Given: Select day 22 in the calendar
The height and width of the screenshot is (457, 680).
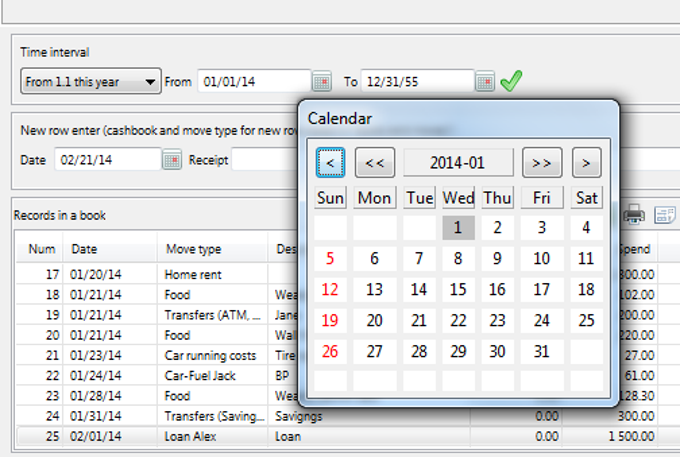Looking at the screenshot, I should click(x=458, y=321).
